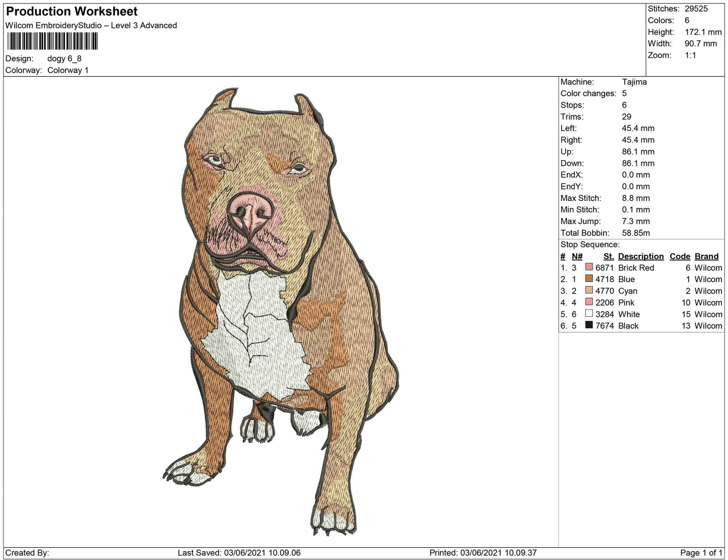Click the Description column header
Viewport: 728px width, 560px height.
(640, 256)
